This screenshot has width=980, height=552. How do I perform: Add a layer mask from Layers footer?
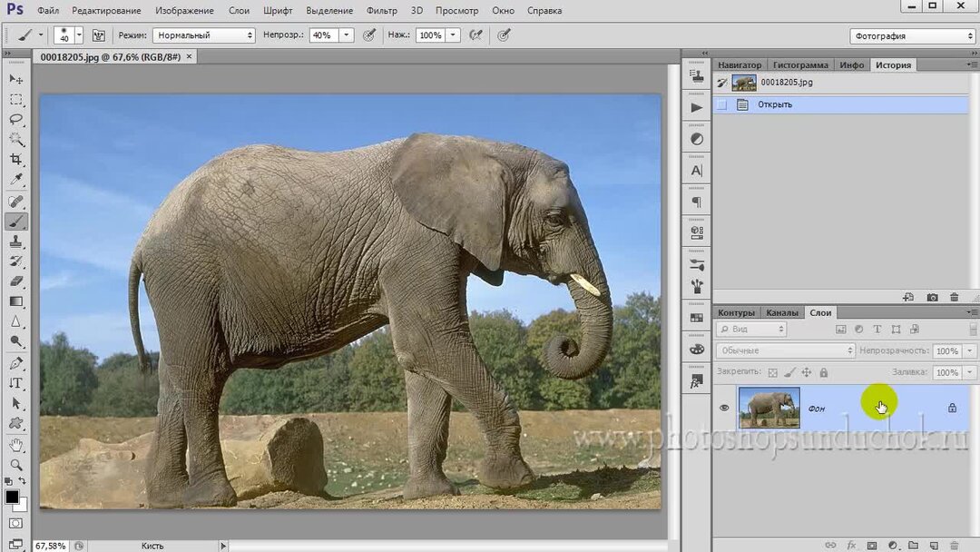point(872,546)
